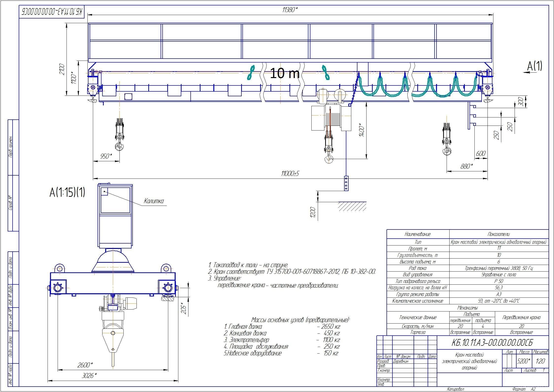Click the left crane hook symbol
Image resolution: width=554 pixels, height=392 pixels.
120,146
